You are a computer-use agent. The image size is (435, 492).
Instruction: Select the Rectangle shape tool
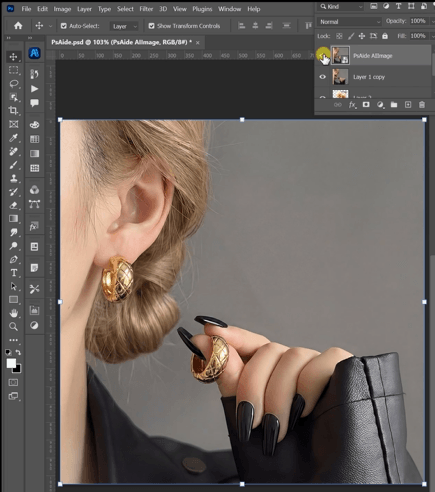13,300
